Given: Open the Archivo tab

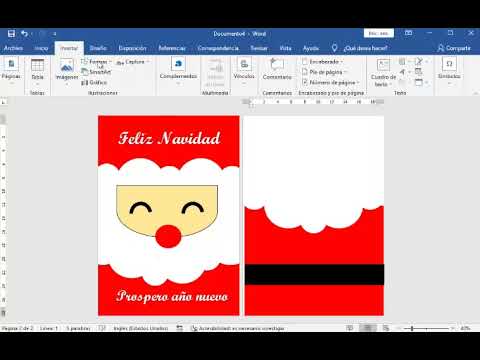Looking at the screenshot, I should point(13,48).
